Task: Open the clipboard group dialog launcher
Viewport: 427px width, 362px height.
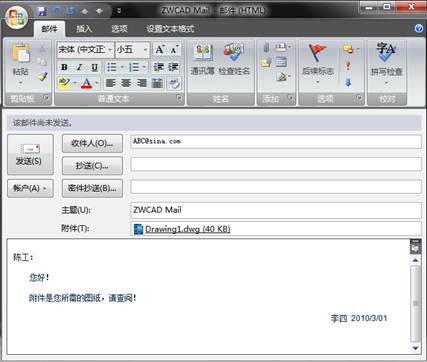Action: (x=46, y=98)
